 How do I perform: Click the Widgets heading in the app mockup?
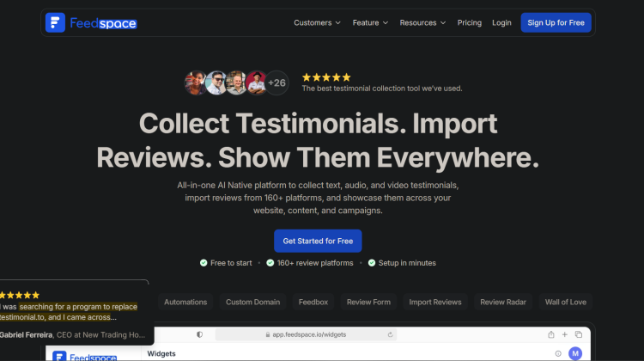click(161, 353)
